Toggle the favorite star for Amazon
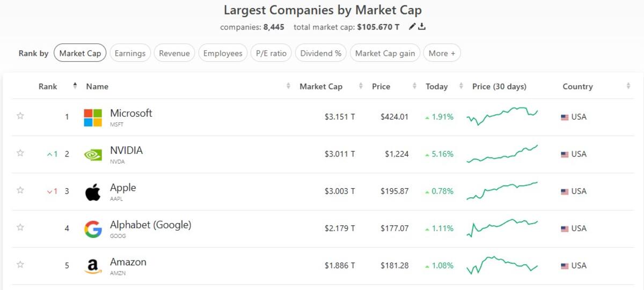 pyautogui.click(x=20, y=264)
